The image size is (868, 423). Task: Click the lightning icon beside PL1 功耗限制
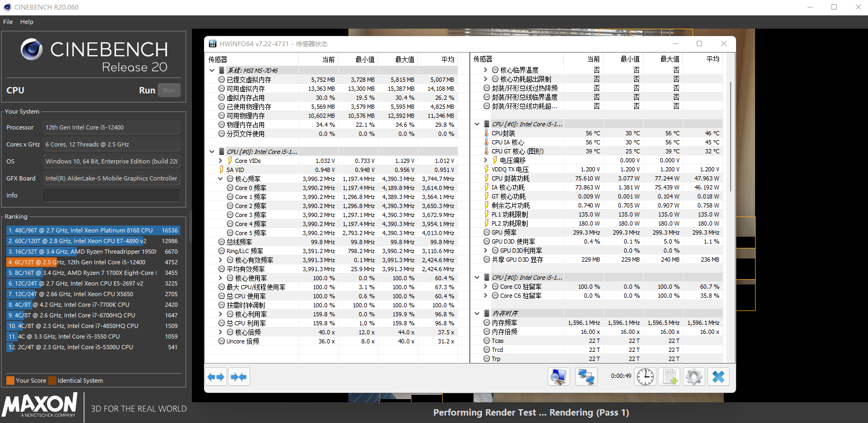[487, 214]
